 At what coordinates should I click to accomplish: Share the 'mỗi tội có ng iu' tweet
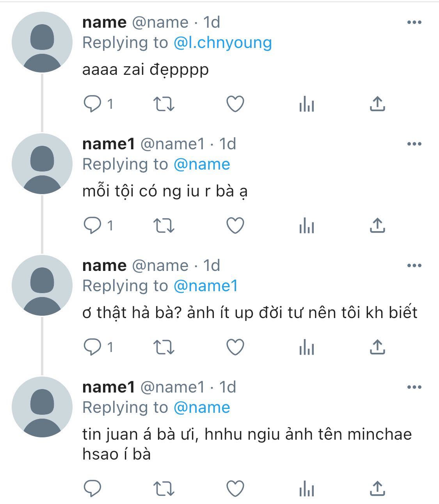tap(377, 226)
